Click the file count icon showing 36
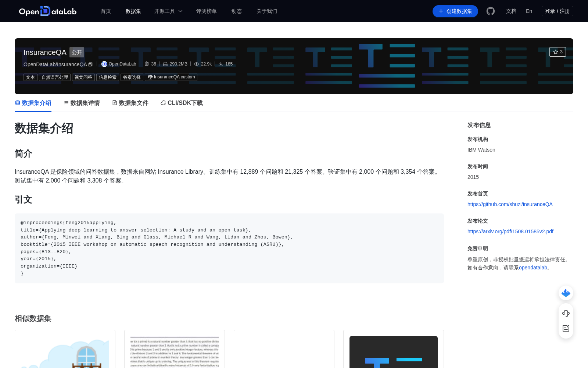 [x=147, y=64]
